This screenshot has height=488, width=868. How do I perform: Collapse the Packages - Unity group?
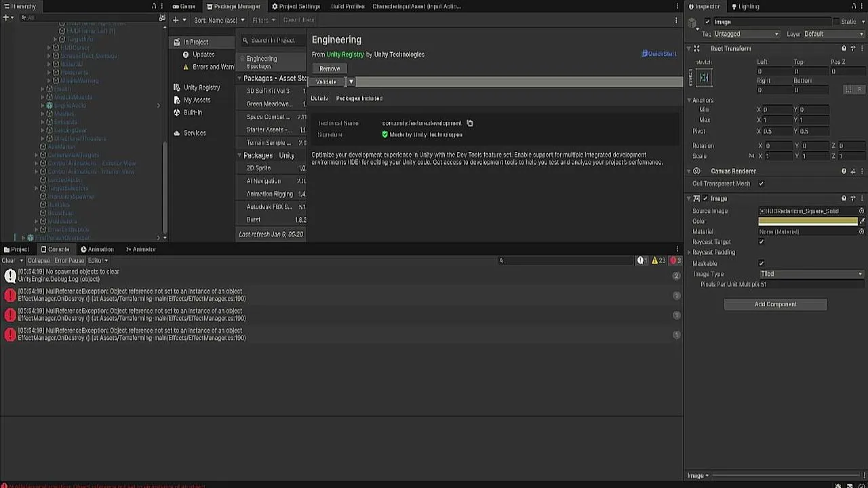239,156
